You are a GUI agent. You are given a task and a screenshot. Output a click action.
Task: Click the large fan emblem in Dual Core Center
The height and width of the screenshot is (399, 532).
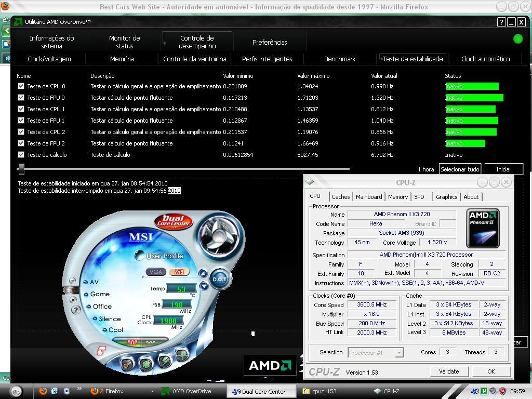tap(219, 236)
